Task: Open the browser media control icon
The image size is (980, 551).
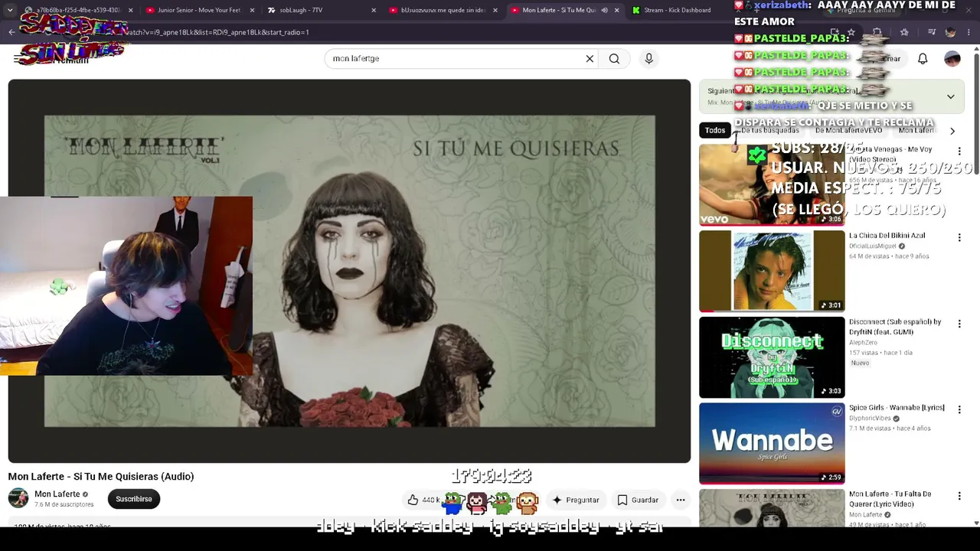Action: pos(932,32)
